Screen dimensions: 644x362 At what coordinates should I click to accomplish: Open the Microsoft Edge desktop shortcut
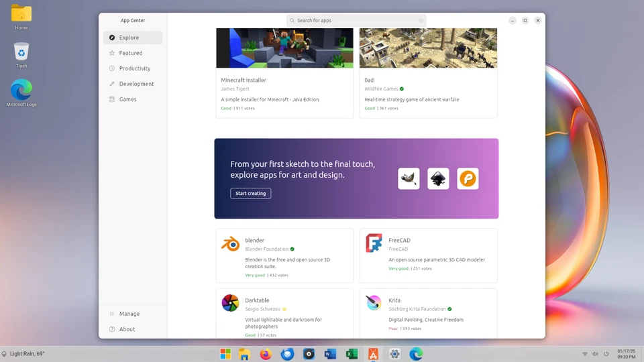click(21, 93)
